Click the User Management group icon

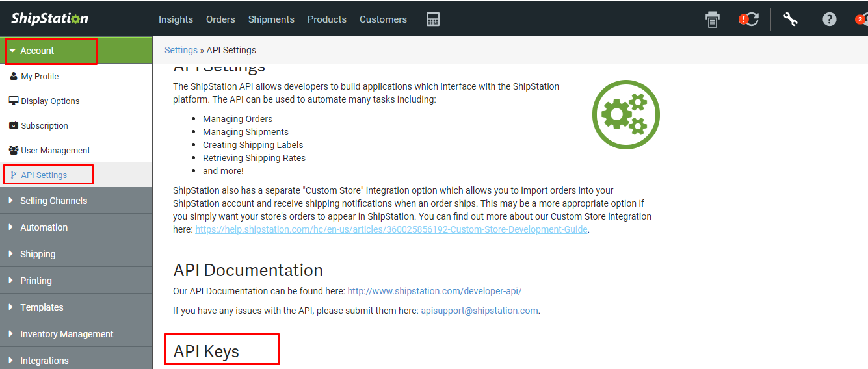coord(14,150)
